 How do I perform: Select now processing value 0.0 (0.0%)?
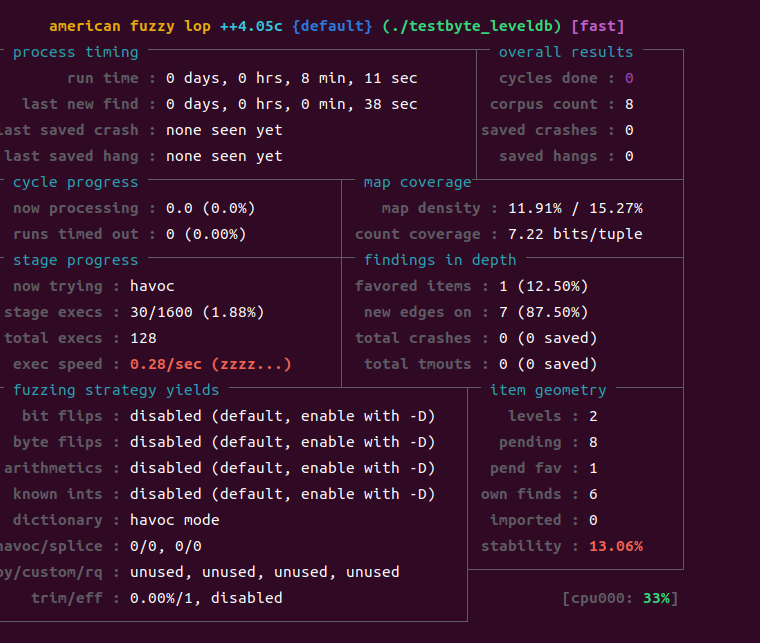(210, 208)
